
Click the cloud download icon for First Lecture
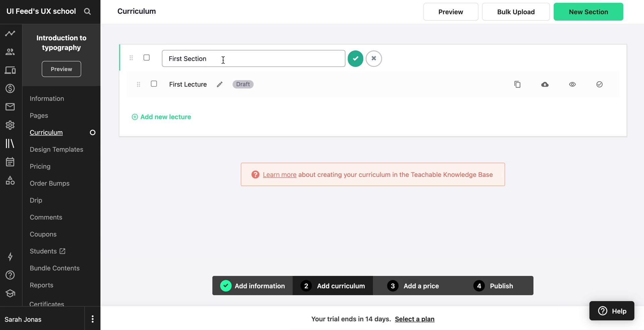pyautogui.click(x=545, y=85)
